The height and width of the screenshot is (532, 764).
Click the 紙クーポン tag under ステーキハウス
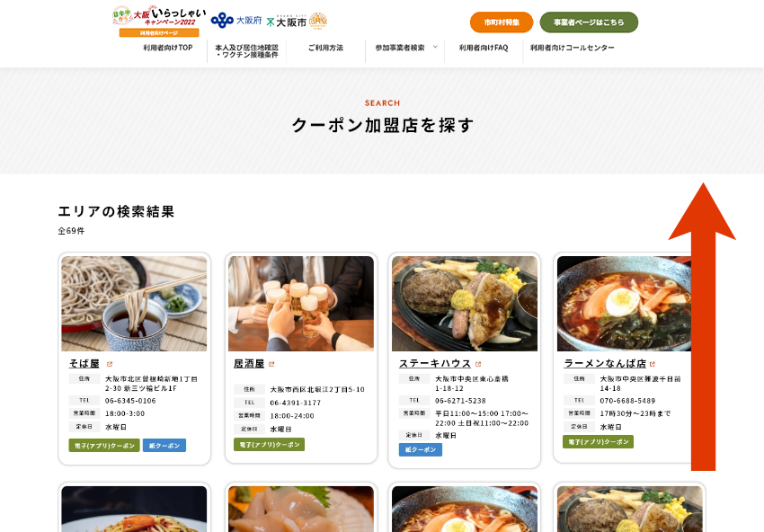(x=421, y=449)
